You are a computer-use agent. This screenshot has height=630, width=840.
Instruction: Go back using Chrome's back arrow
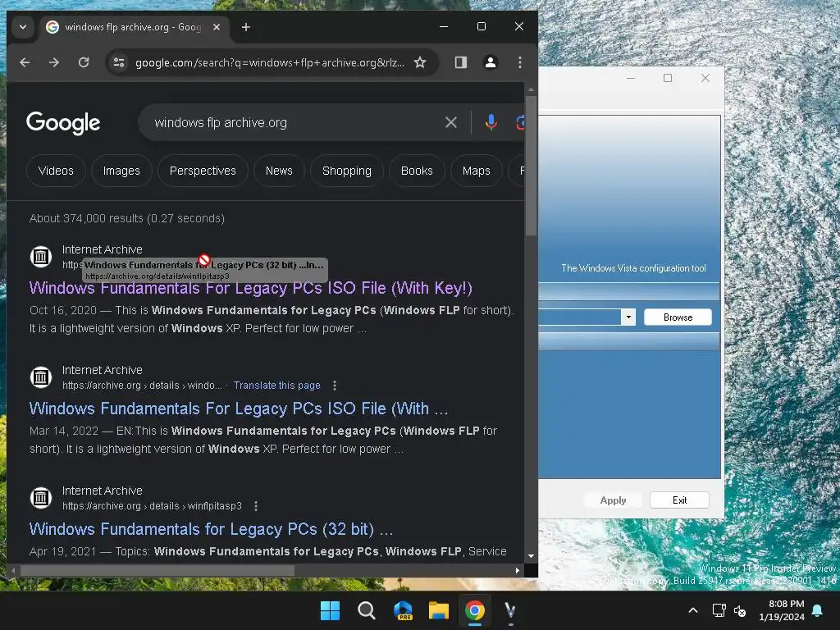pos(25,62)
